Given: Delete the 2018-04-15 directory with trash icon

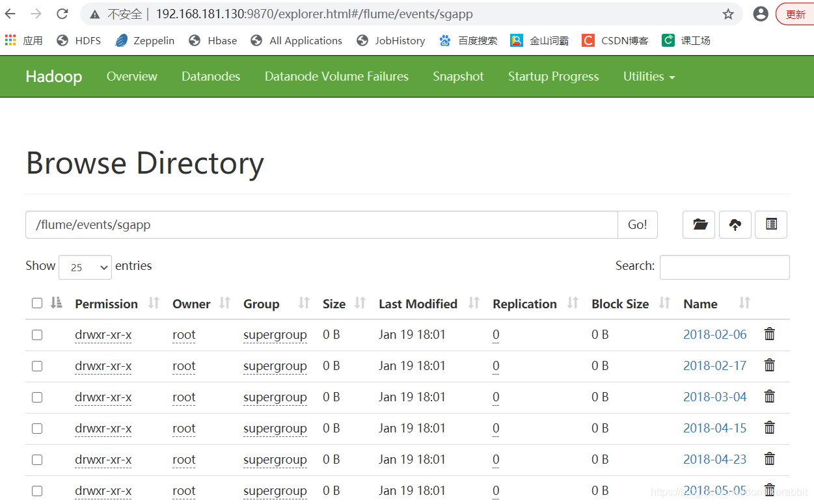Looking at the screenshot, I should (770, 427).
